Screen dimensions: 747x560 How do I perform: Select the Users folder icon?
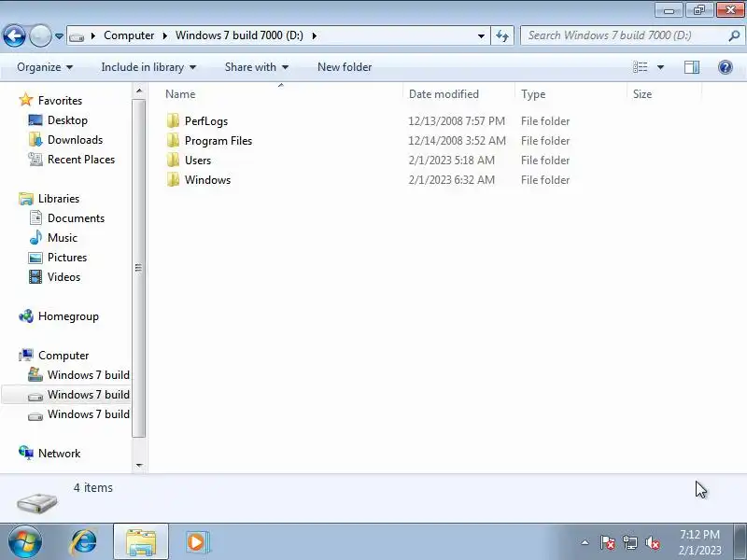tap(173, 160)
